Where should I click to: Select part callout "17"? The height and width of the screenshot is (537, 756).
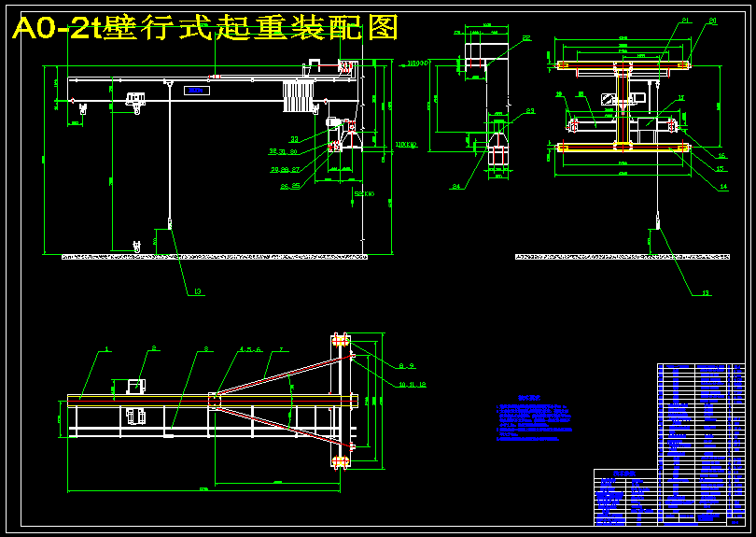pos(680,98)
